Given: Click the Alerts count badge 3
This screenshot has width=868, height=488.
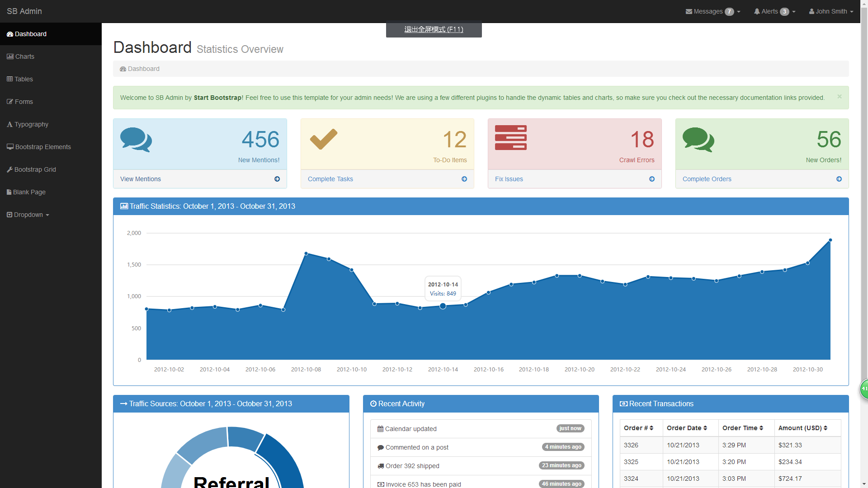Looking at the screenshot, I should tap(784, 12).
